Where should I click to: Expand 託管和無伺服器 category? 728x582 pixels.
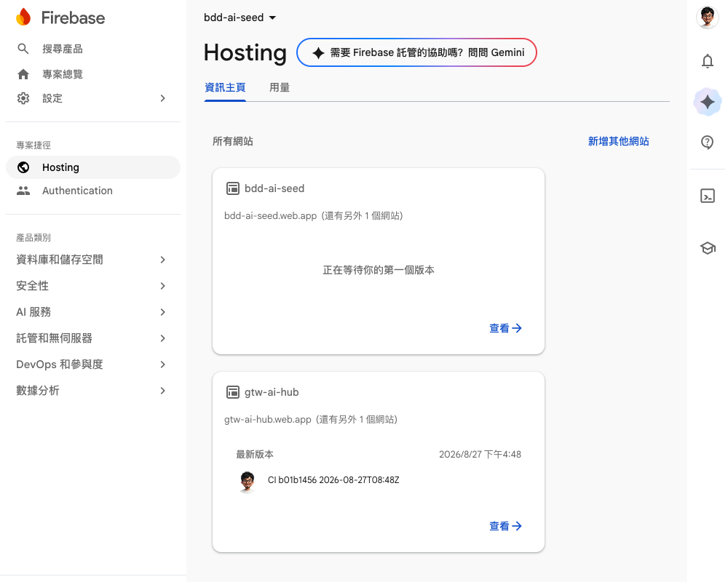coord(162,338)
